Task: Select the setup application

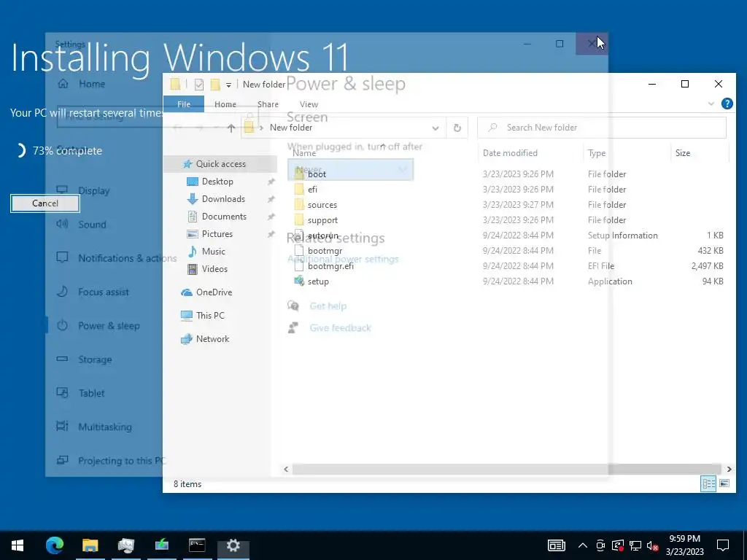Action: click(x=318, y=281)
